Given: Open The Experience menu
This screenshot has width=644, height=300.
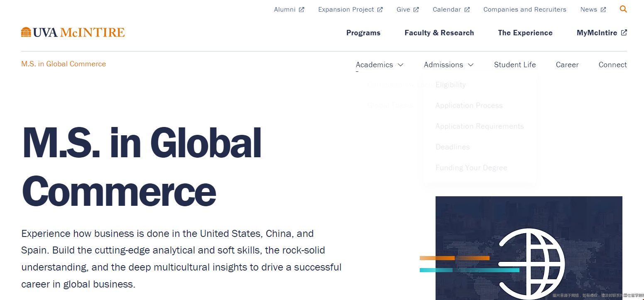Looking at the screenshot, I should coord(525,33).
